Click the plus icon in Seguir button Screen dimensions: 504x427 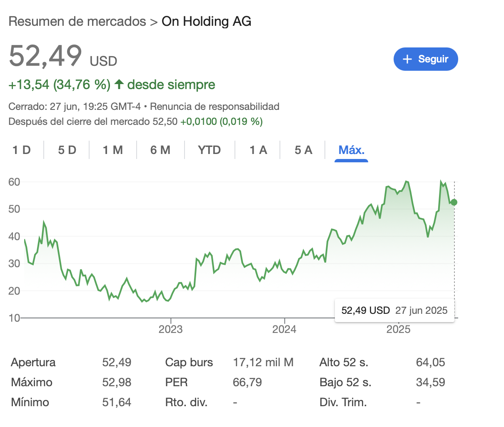tap(407, 59)
